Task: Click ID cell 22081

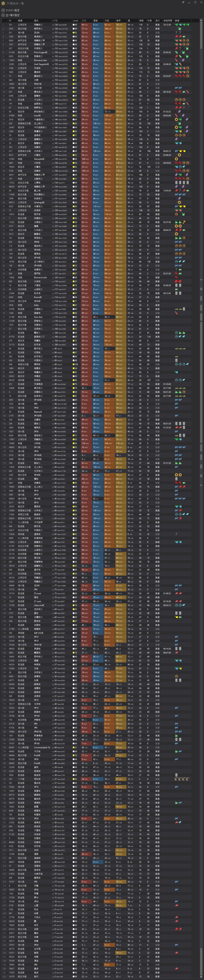Action: pyautogui.click(x=11, y=64)
